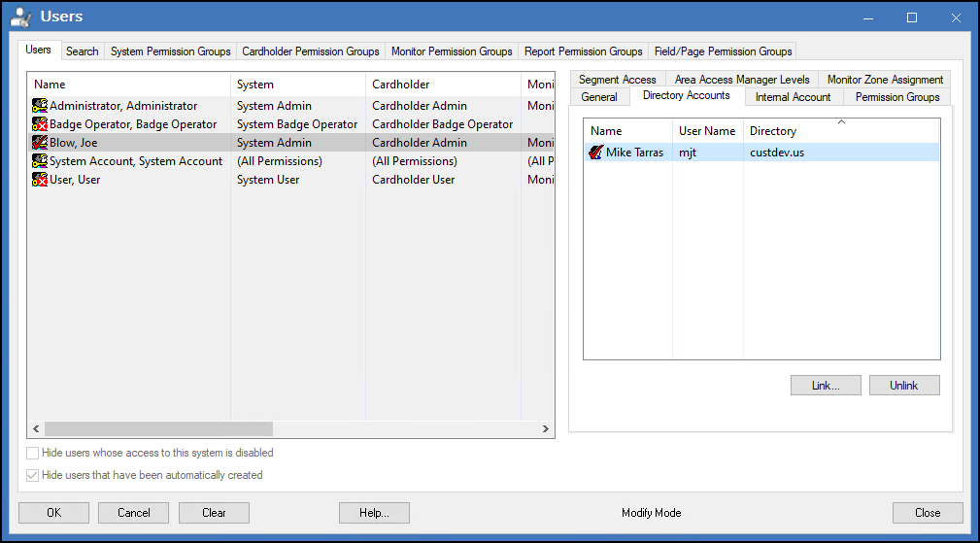Switch to the Search tab
This screenshot has height=543, width=980.
pos(82,51)
